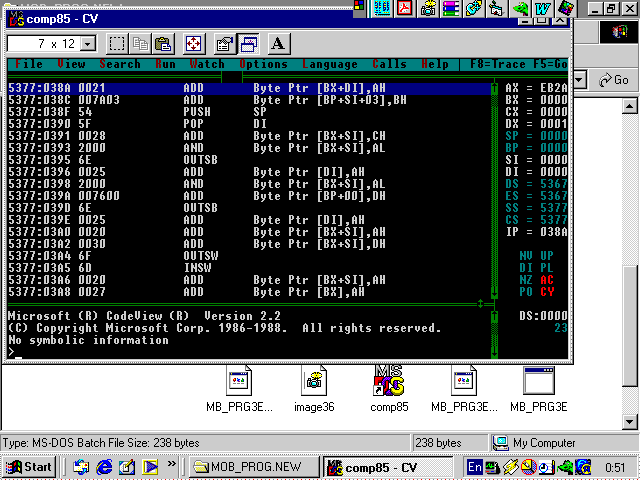This screenshot has height=481, width=640.
Task: Toggle the Full screen toolbar icon
Action: click(193, 44)
